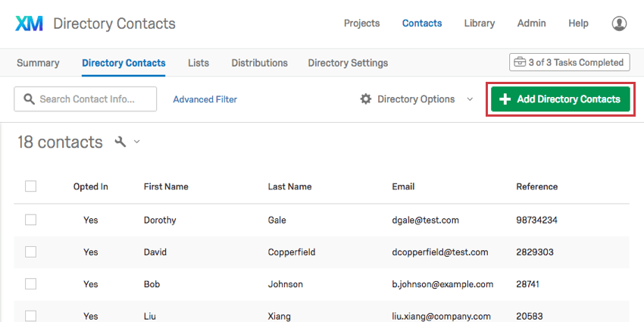This screenshot has width=644, height=322.
Task: Click the magnifying glass search icon
Action: tap(29, 99)
